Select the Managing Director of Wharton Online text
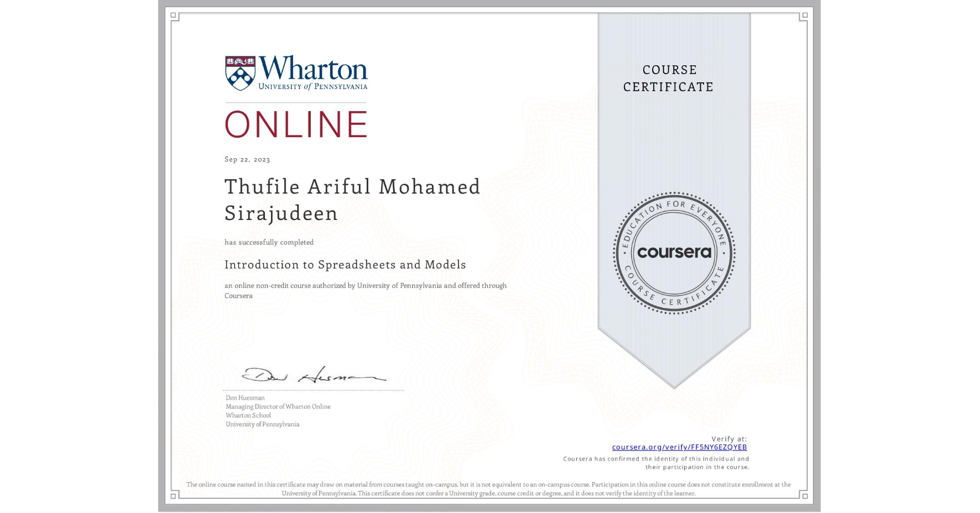Viewport: 980px width, 513px height. coord(278,406)
